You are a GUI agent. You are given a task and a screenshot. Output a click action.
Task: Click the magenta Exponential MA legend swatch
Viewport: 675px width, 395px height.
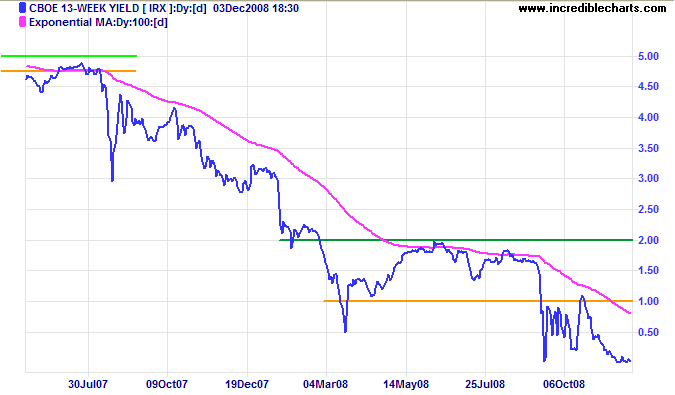[x=22, y=22]
